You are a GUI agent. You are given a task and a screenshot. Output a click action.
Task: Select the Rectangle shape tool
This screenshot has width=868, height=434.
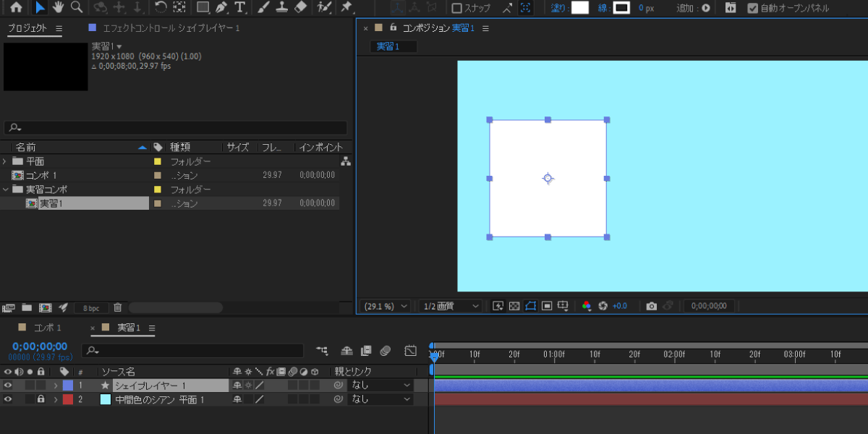203,8
